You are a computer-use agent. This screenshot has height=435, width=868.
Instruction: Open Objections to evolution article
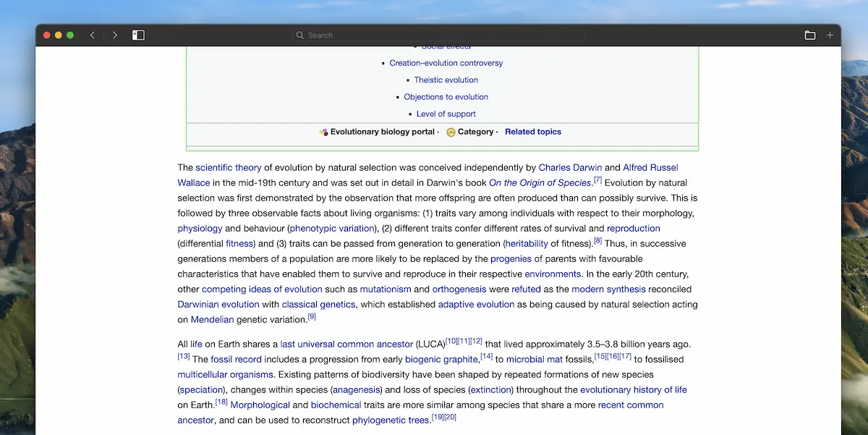(446, 97)
